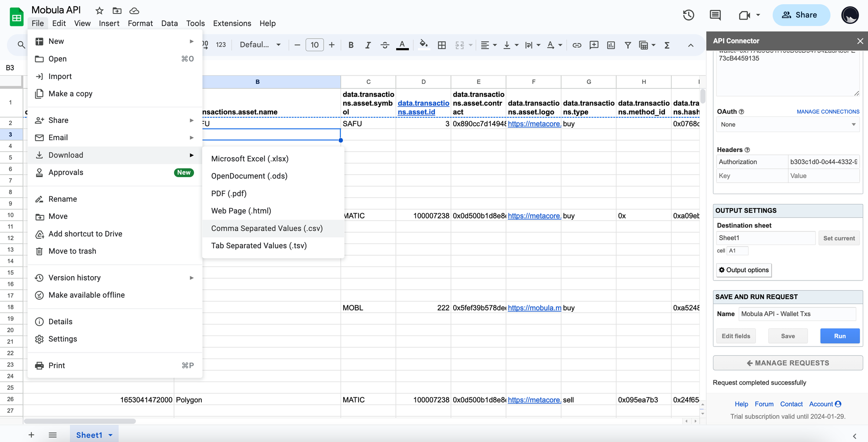Image resolution: width=868 pixels, height=442 pixels.
Task: Click the horizontal scrollbar of the sheet
Action: (x=80, y=421)
